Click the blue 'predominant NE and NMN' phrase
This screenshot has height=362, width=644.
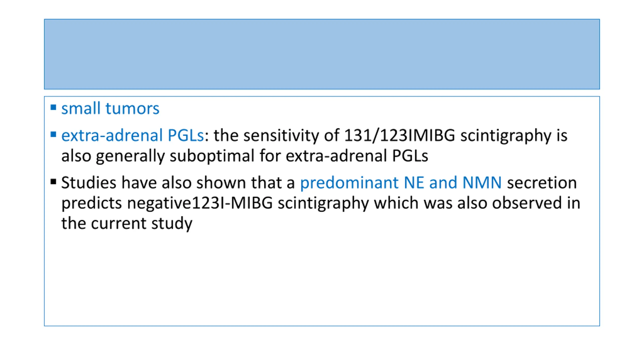tap(401, 183)
